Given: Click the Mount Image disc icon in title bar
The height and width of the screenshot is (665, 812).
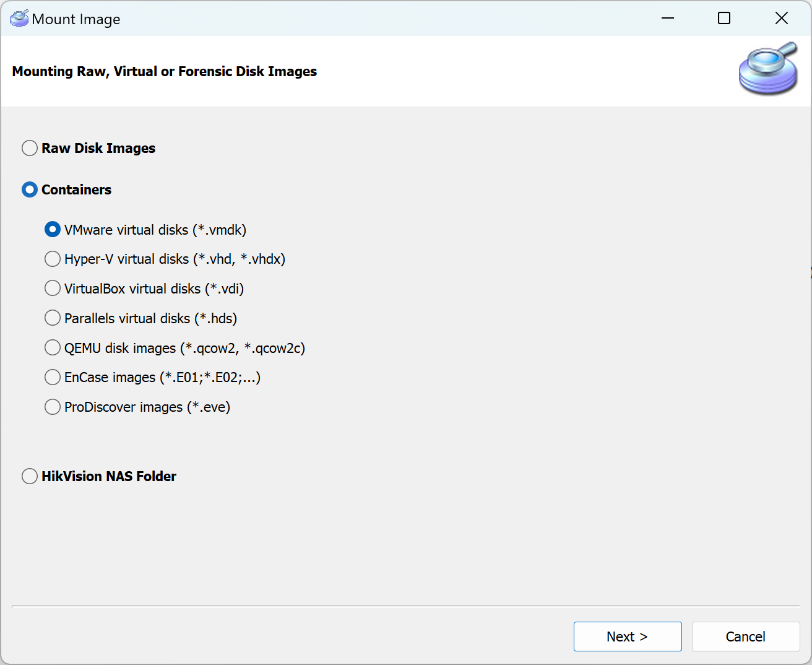Looking at the screenshot, I should coord(19,19).
